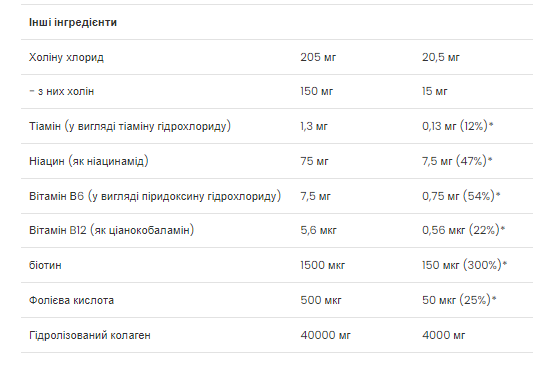The width and height of the screenshot is (550, 371).
Task: Click the 0,75 мг (54%) value
Action: pyautogui.click(x=461, y=196)
